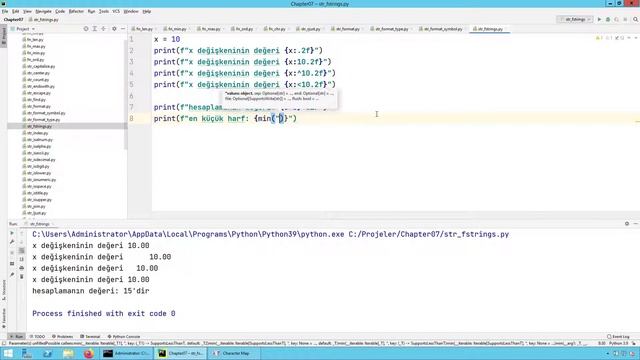Open the Edit menu

coord(16,11)
